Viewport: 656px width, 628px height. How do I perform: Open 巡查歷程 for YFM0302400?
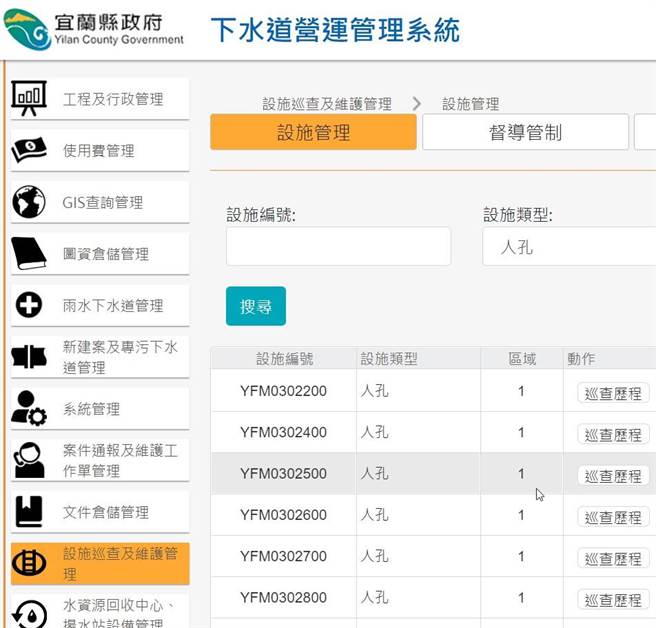coord(613,435)
